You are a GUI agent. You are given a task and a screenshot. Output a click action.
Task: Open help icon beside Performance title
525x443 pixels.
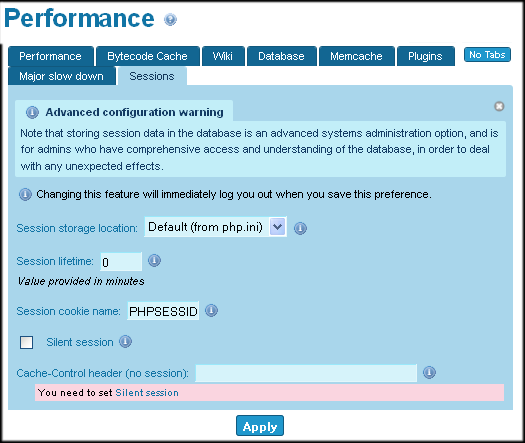coord(170,19)
